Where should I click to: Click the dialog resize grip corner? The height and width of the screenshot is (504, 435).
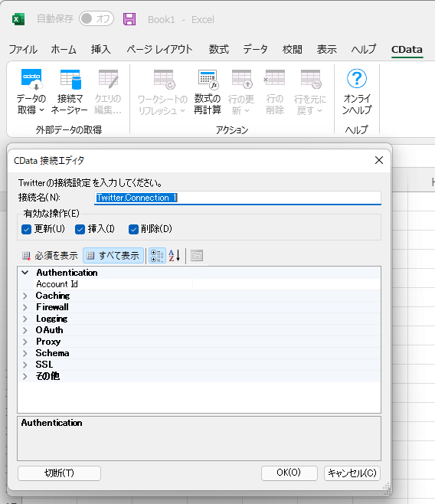click(x=387, y=486)
